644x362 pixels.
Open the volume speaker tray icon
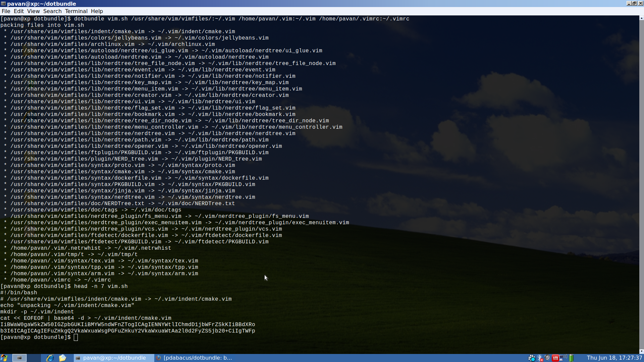tap(547, 358)
